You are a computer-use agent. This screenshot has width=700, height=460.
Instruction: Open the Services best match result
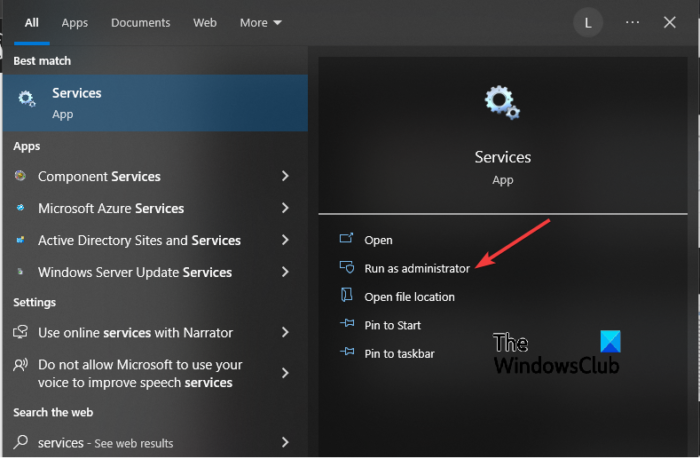click(155, 103)
